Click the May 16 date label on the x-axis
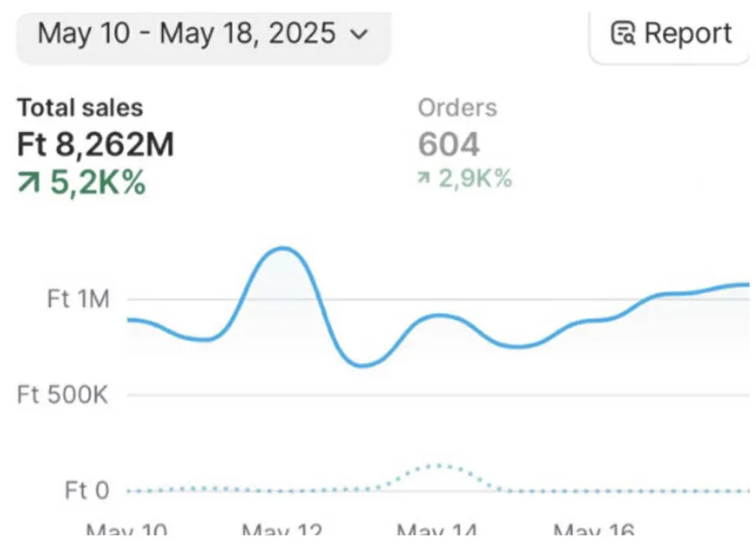The image size is (756, 552). pyautogui.click(x=593, y=531)
